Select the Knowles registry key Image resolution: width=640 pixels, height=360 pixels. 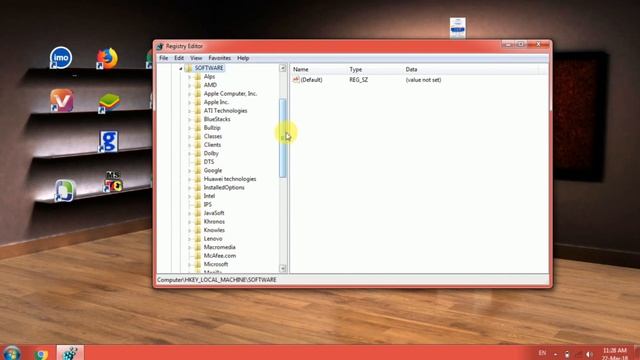214,230
